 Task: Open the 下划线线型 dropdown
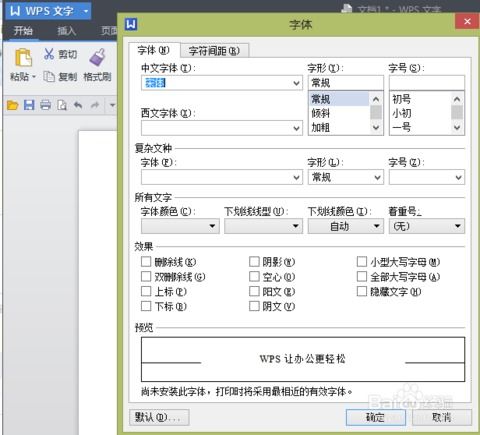tap(263, 226)
